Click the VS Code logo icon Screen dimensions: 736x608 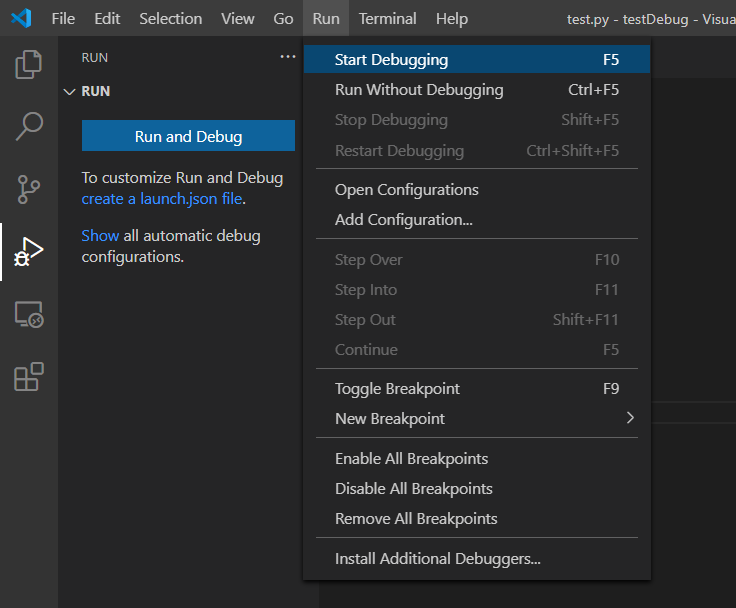[x=21, y=18]
